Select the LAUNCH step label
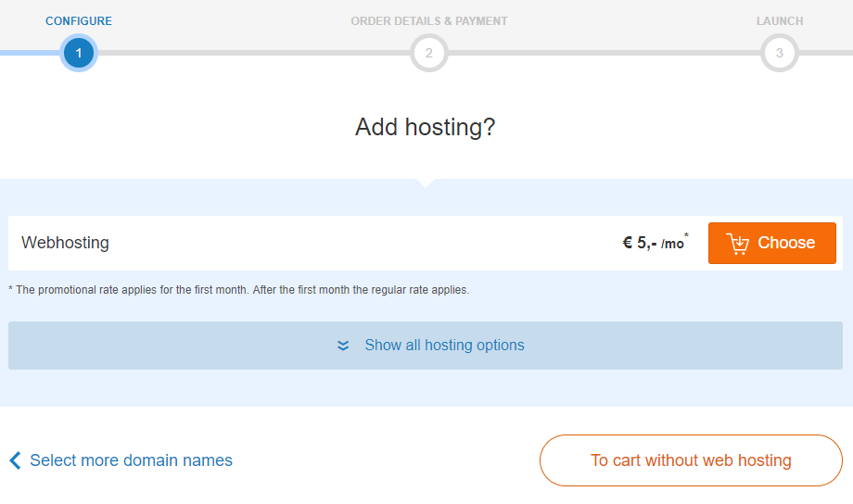 click(x=780, y=21)
